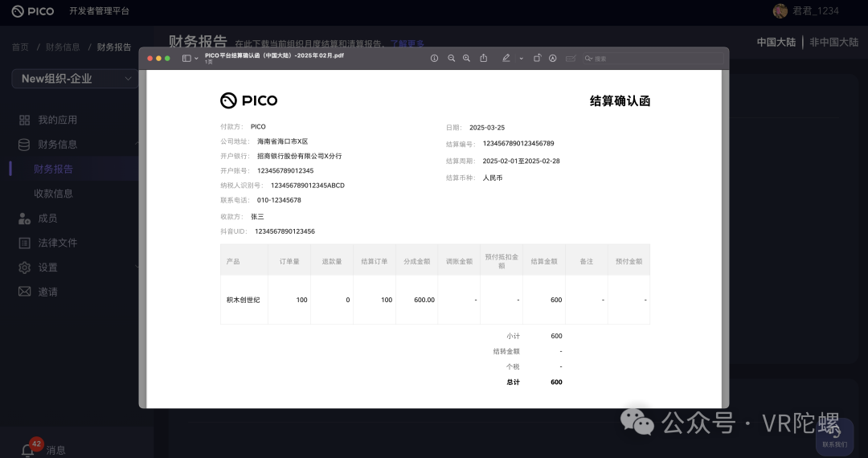Open the sidebar view options chevron
The height and width of the screenshot is (458, 868).
[x=196, y=58]
